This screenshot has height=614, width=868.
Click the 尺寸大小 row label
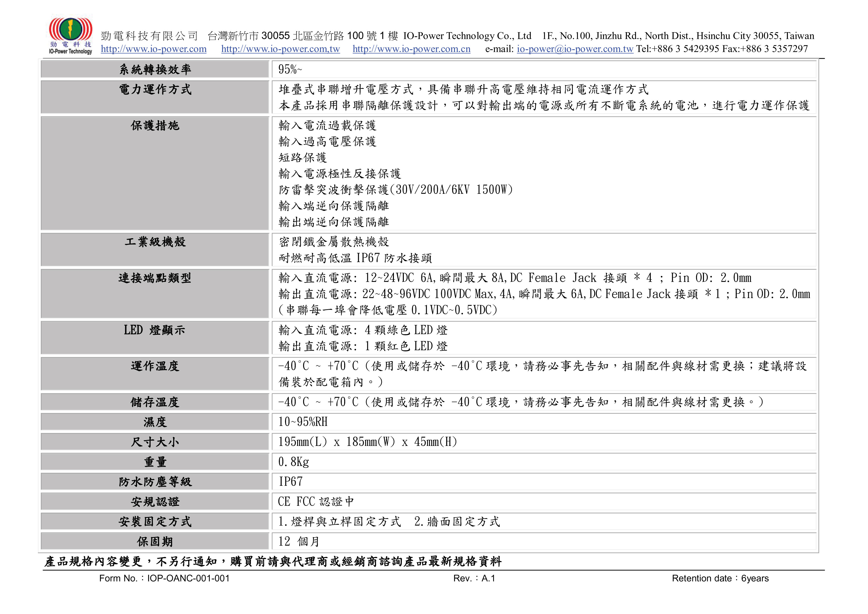point(155,442)
